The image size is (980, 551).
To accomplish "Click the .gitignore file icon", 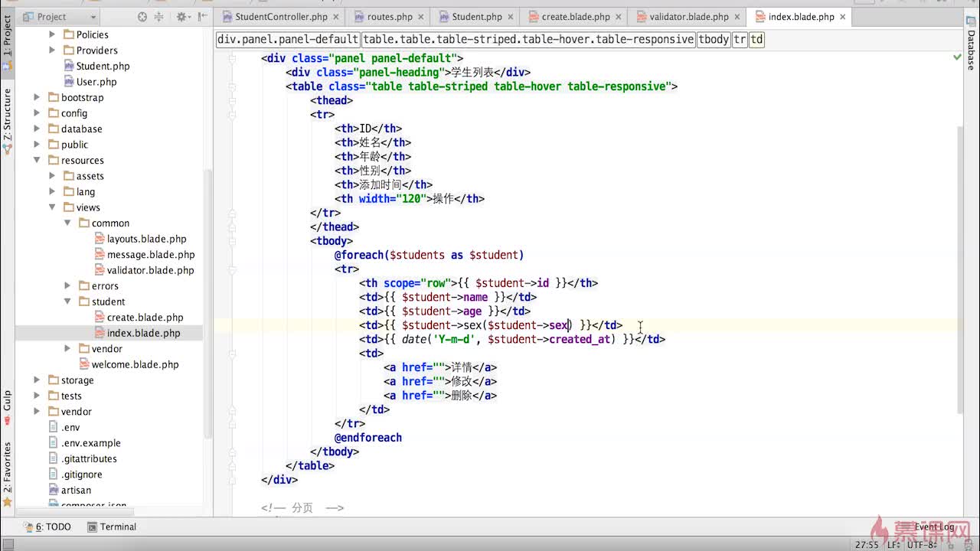I will [x=54, y=474].
